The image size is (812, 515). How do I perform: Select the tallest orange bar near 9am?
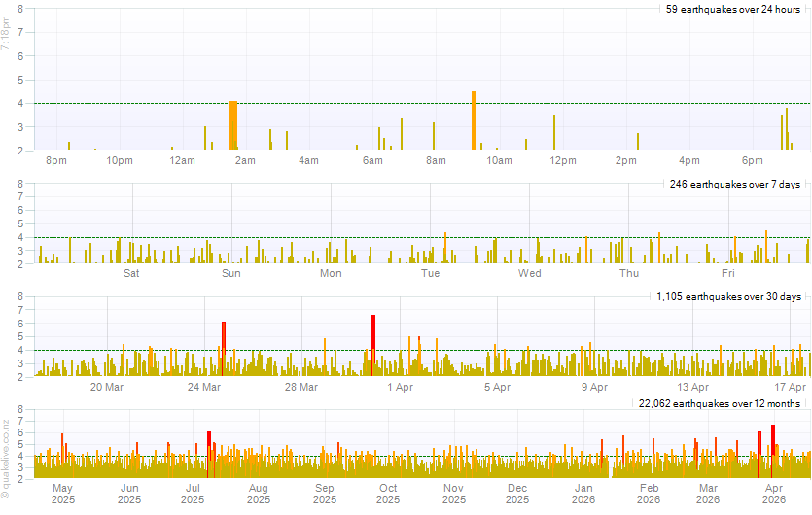point(474,120)
